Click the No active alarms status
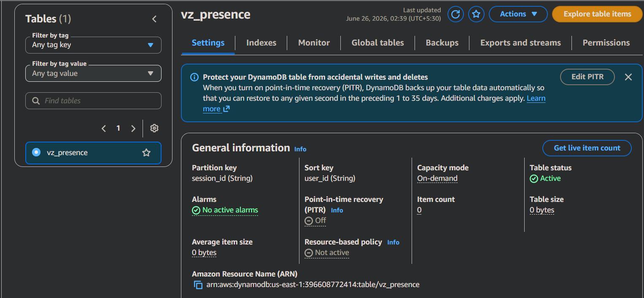The height and width of the screenshot is (298, 644). pos(225,210)
